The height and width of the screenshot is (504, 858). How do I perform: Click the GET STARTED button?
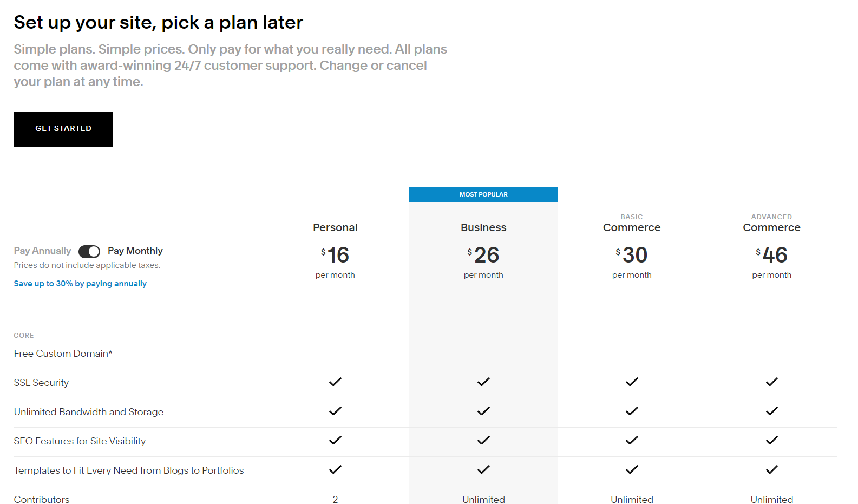63,129
